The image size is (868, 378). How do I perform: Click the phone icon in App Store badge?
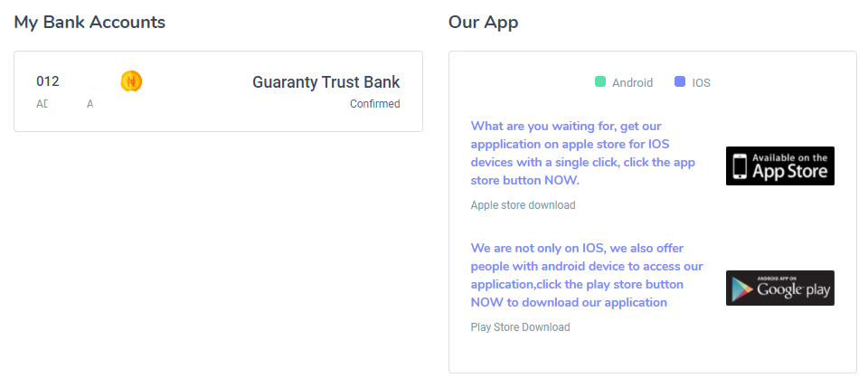click(740, 166)
